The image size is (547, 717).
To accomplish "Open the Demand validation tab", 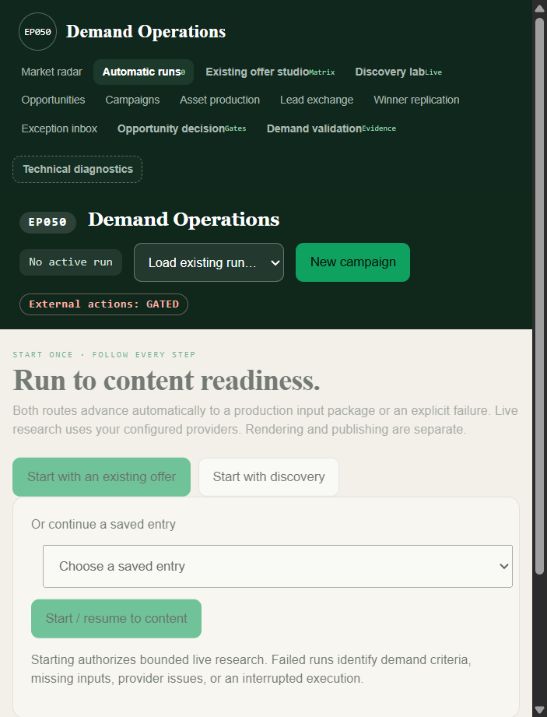I will [331, 128].
